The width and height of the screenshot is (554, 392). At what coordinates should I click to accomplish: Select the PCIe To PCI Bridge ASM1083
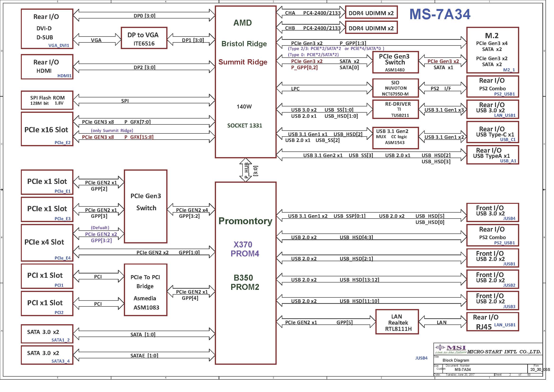[145, 290]
